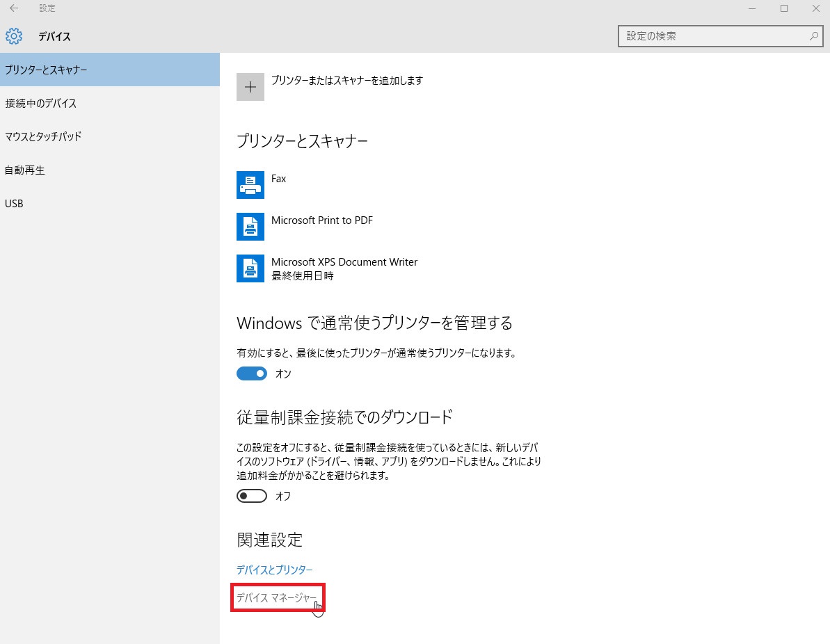The height and width of the screenshot is (644, 830).
Task: Close the settings window
Action: point(815,8)
